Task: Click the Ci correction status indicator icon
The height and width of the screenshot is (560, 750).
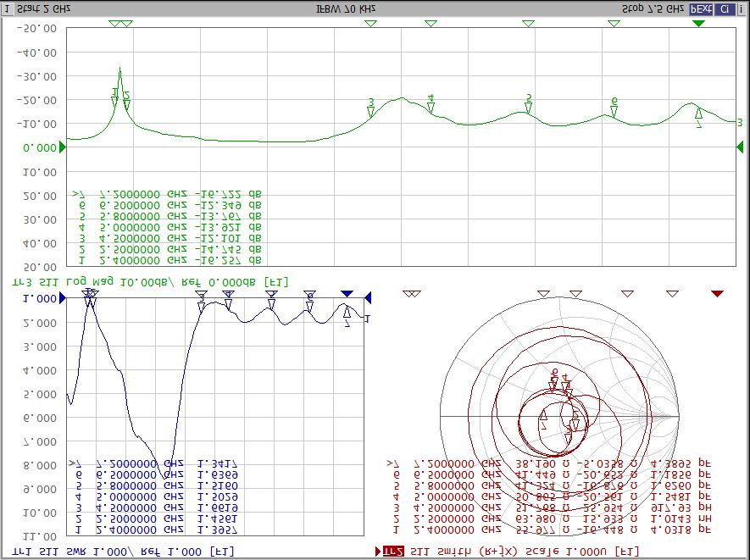Action: pyautogui.click(x=724, y=8)
